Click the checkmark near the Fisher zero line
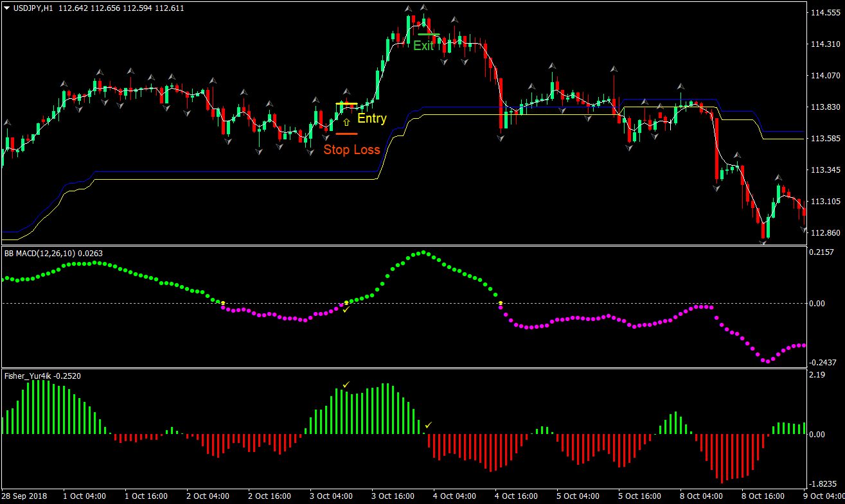This screenshot has height=504, width=845. click(x=429, y=424)
